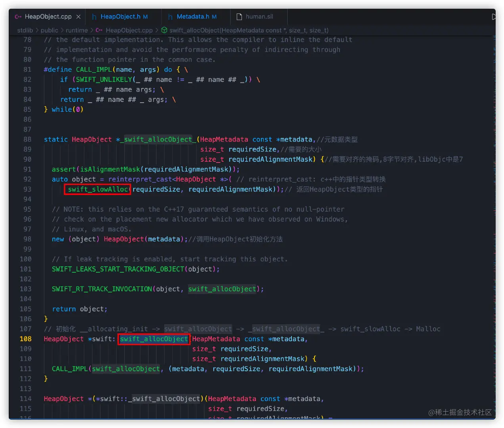Close the HeapObject.cpp tab
Viewport: 504px width, 428px height.
tap(79, 17)
